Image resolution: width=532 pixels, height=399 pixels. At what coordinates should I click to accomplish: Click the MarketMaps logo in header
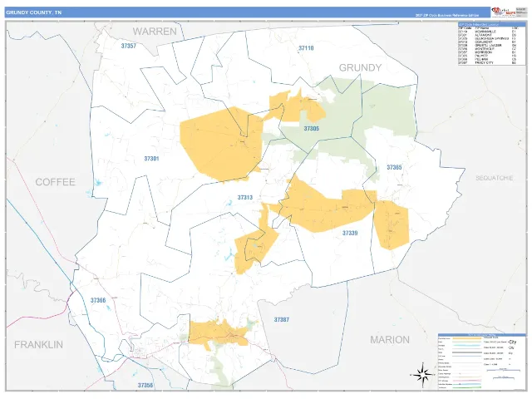[504, 12]
